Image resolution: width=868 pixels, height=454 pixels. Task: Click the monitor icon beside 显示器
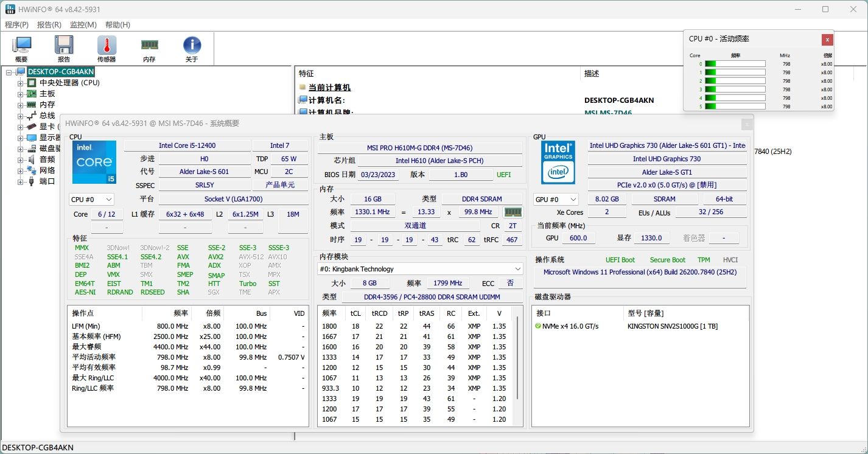click(x=32, y=138)
